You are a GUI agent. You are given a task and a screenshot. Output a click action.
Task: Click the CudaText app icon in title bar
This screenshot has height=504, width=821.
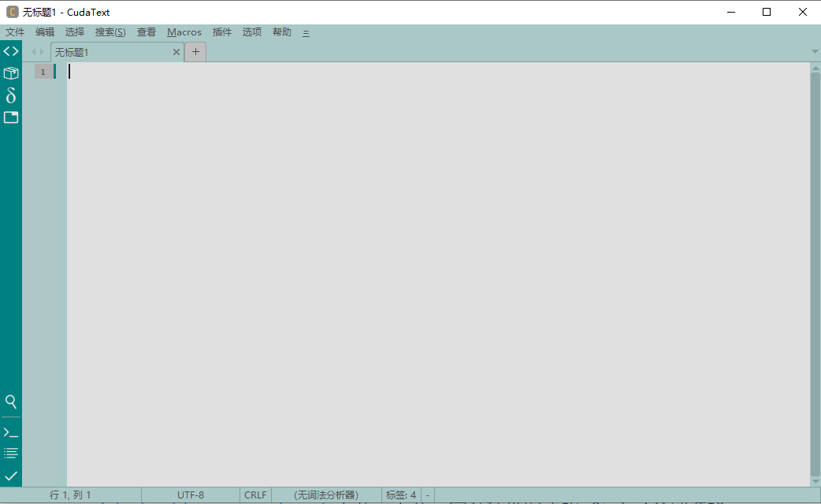[12, 12]
